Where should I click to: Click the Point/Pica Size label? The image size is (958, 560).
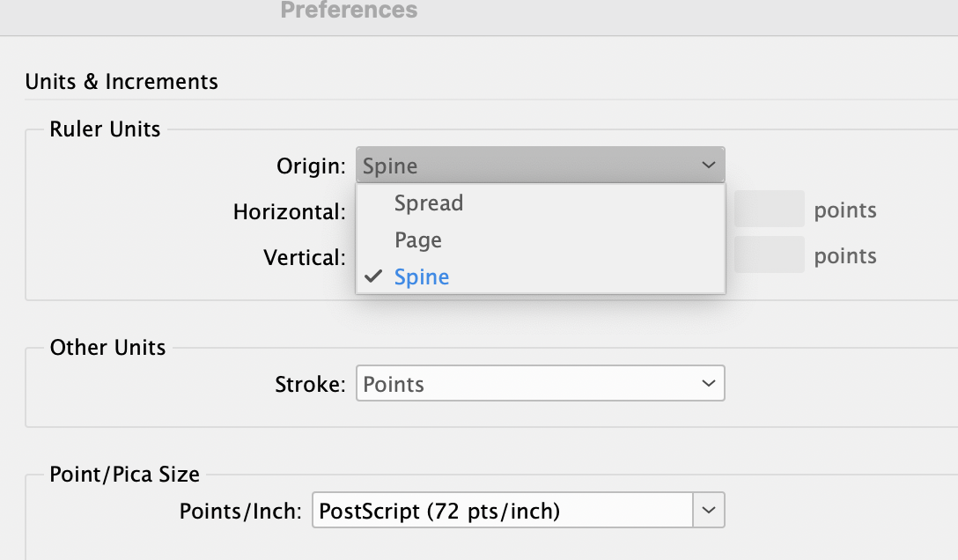[x=124, y=474]
